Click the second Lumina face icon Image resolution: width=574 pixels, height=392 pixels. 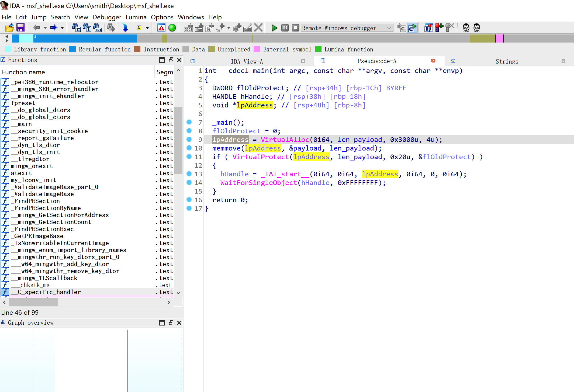pos(476,28)
